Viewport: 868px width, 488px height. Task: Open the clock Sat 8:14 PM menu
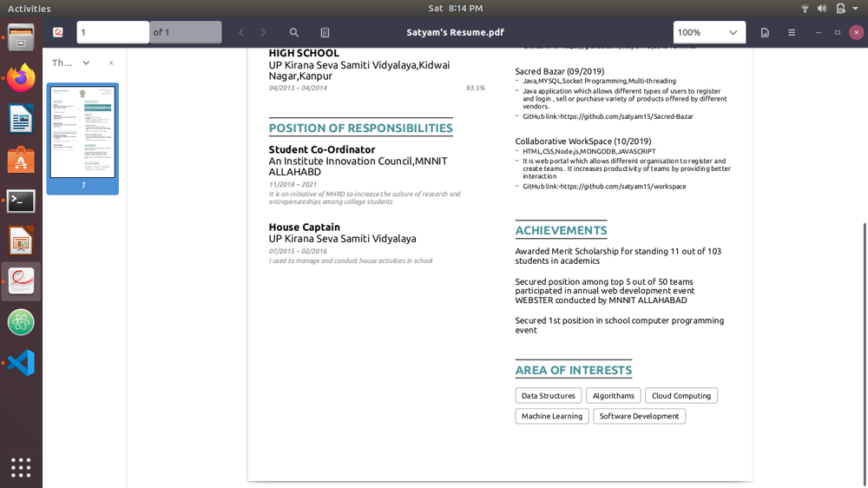[455, 9]
